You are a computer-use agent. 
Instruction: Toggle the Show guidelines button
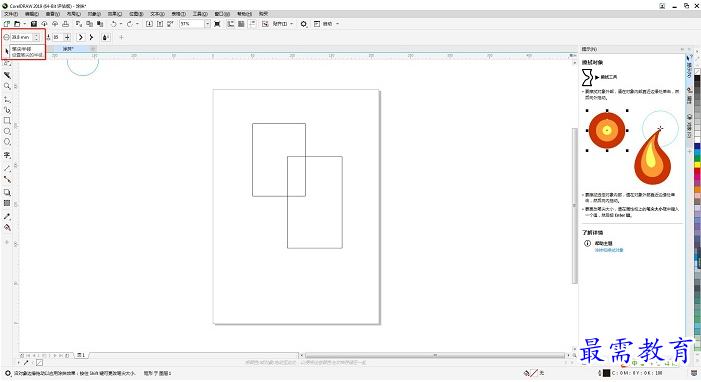point(252,24)
